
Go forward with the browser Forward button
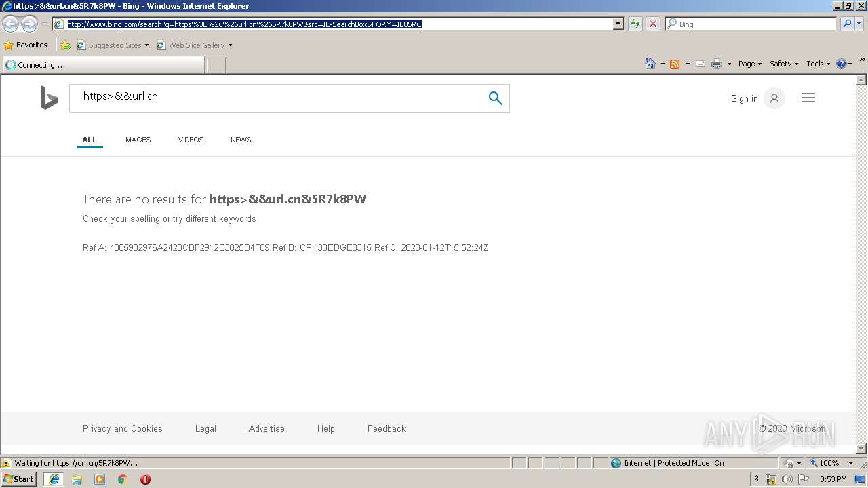(x=29, y=24)
